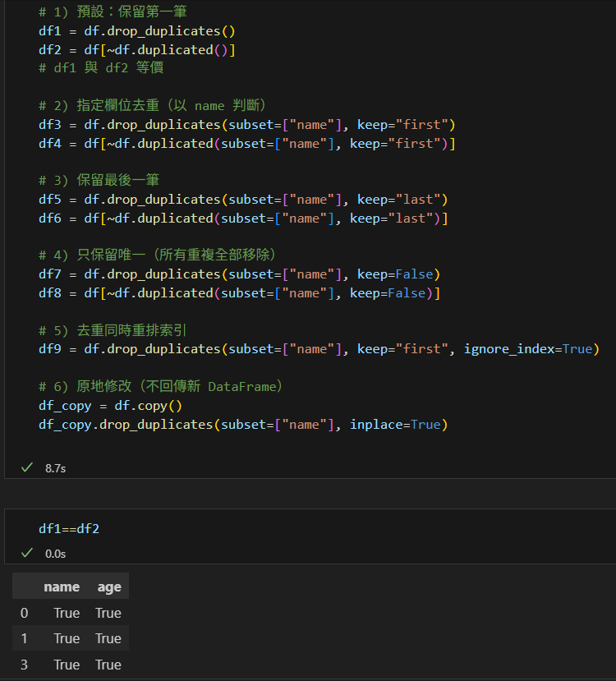The image size is (616, 681).
Task: Click the comment '# 1) 預設：保留第一筆'
Action: pos(113,12)
